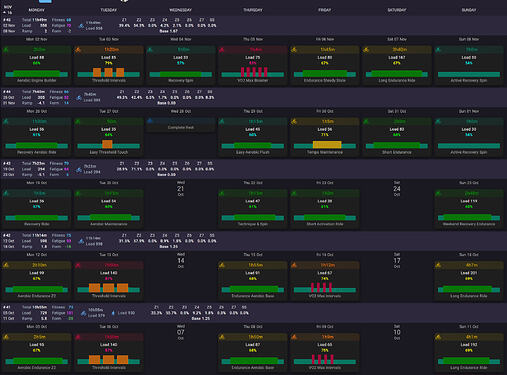
Task: Open Long Endurance Ride on Sun 11 Oct
Action: tap(469, 353)
